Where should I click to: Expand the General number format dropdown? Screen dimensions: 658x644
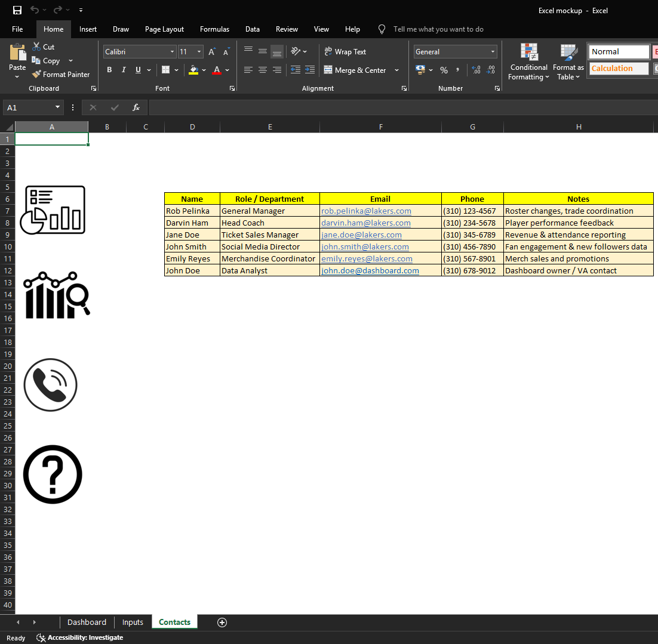pos(493,52)
